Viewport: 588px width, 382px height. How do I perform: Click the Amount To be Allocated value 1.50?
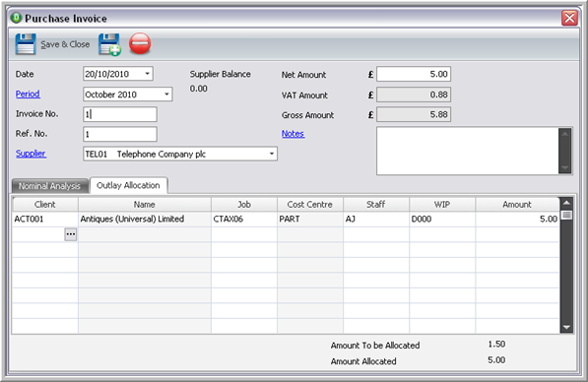pos(496,344)
